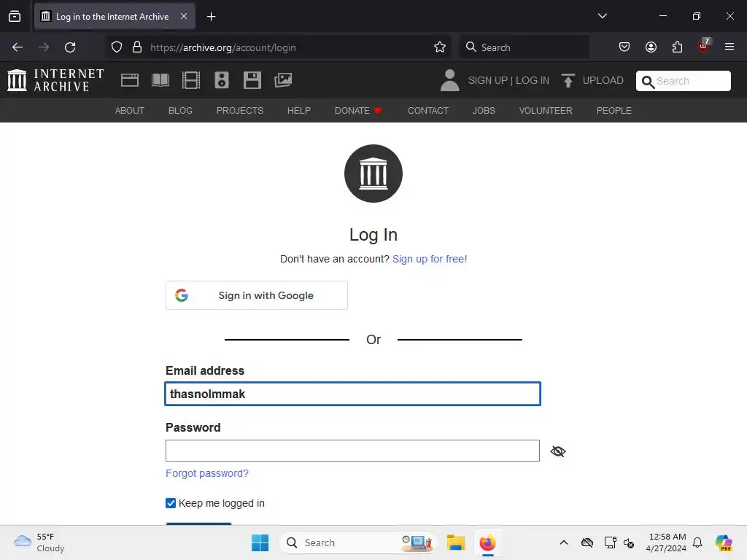Open the HELP menu item
The width and height of the screenshot is (747, 560).
tap(298, 111)
